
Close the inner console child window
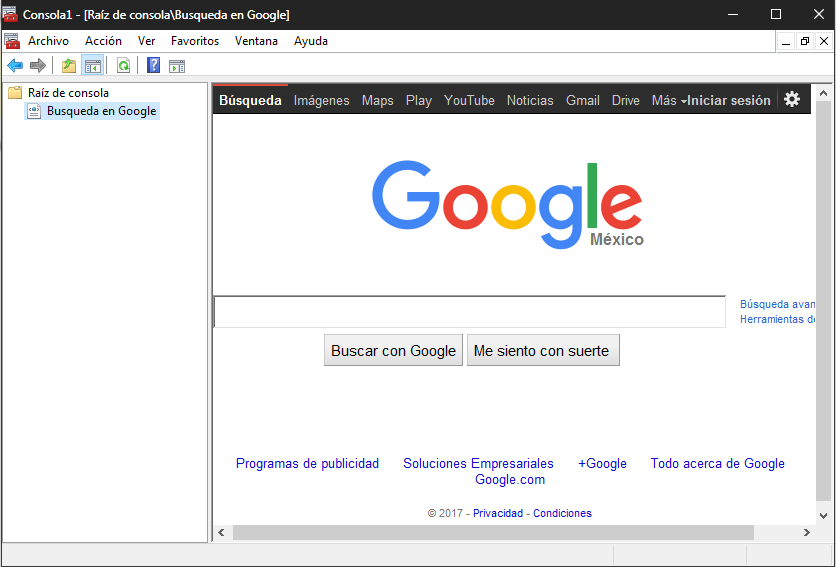click(x=824, y=41)
